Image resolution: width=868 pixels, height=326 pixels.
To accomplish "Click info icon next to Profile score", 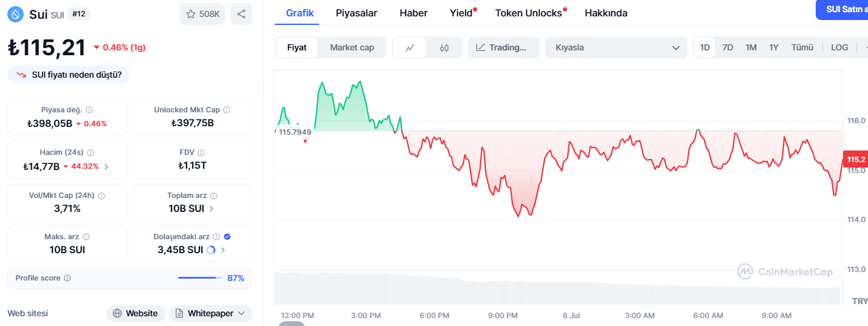I will click(67, 278).
